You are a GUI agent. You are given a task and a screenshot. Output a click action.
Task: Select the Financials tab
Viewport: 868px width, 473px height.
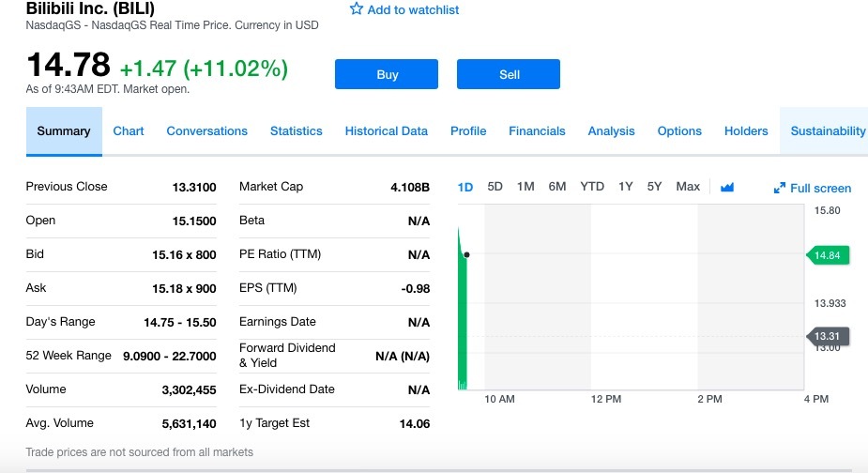pyautogui.click(x=537, y=131)
